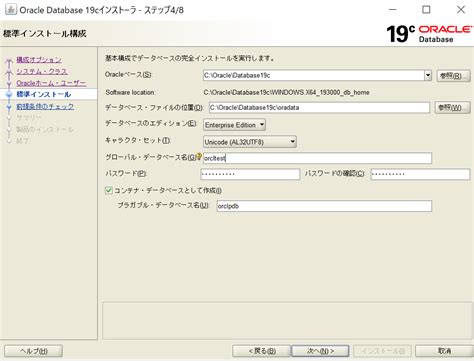Open the Enterprise Edition dropdown

pos(234,125)
